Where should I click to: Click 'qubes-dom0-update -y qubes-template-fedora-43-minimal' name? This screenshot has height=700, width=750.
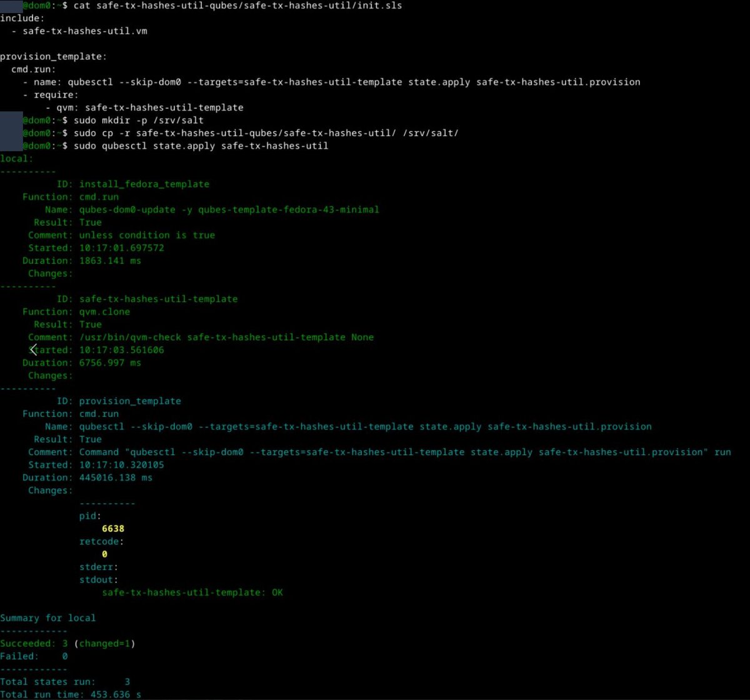(x=229, y=209)
